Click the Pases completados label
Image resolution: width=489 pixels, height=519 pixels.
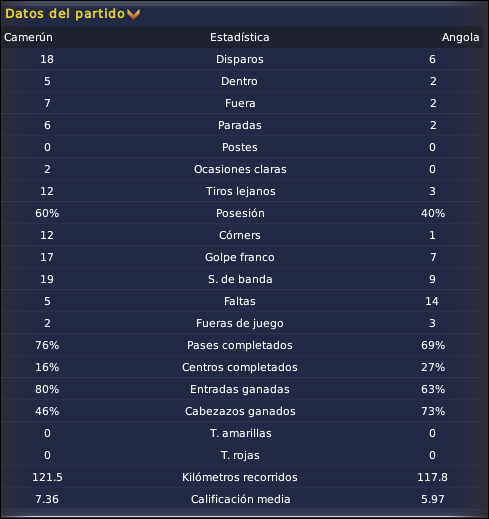coord(240,345)
